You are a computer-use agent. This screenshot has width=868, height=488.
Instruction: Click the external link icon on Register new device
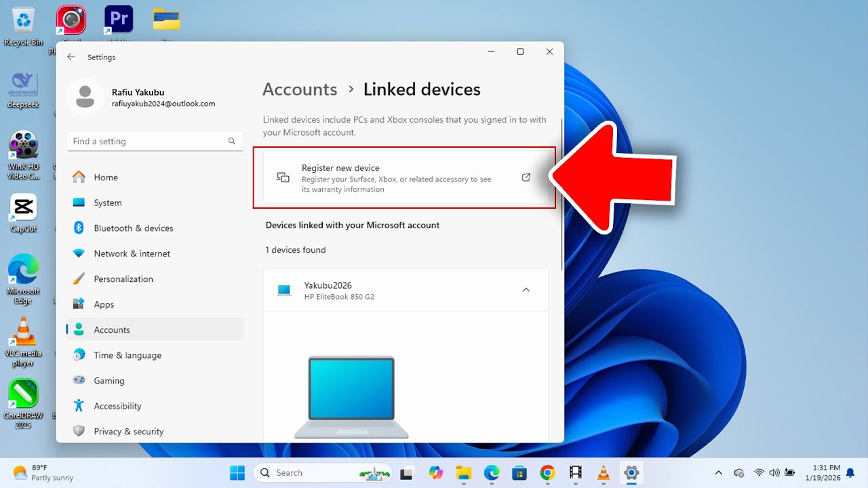(x=526, y=178)
